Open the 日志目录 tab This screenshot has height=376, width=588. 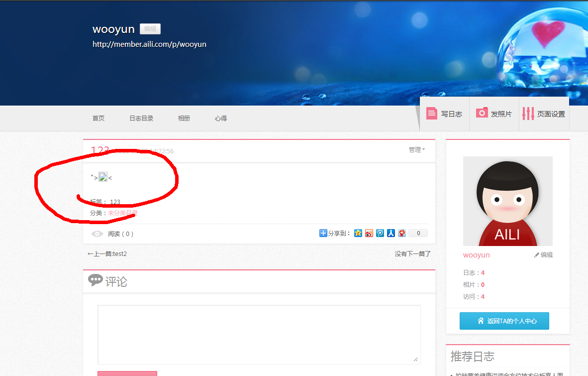point(141,118)
